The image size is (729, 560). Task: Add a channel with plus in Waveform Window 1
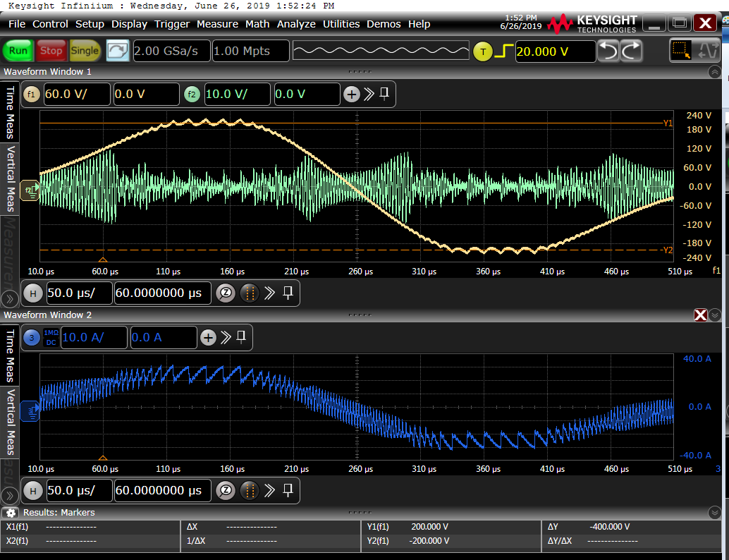coord(351,94)
